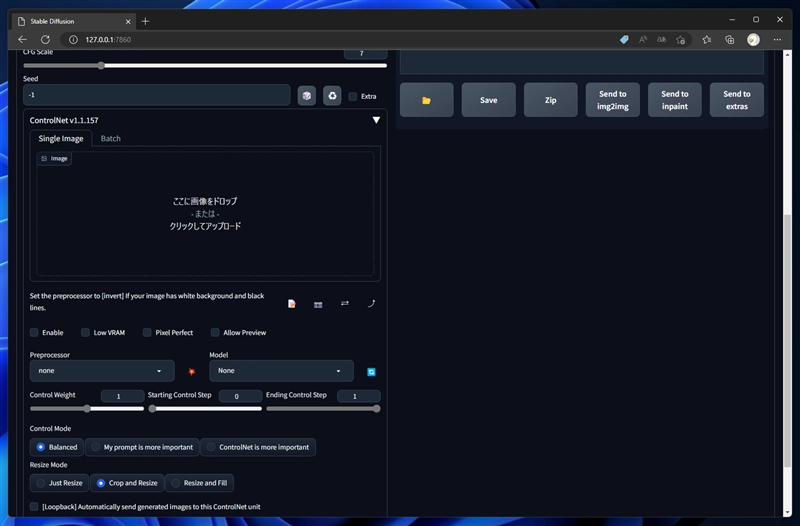This screenshot has width=800, height=526.
Task: Open the output folder icon button
Action: click(427, 100)
